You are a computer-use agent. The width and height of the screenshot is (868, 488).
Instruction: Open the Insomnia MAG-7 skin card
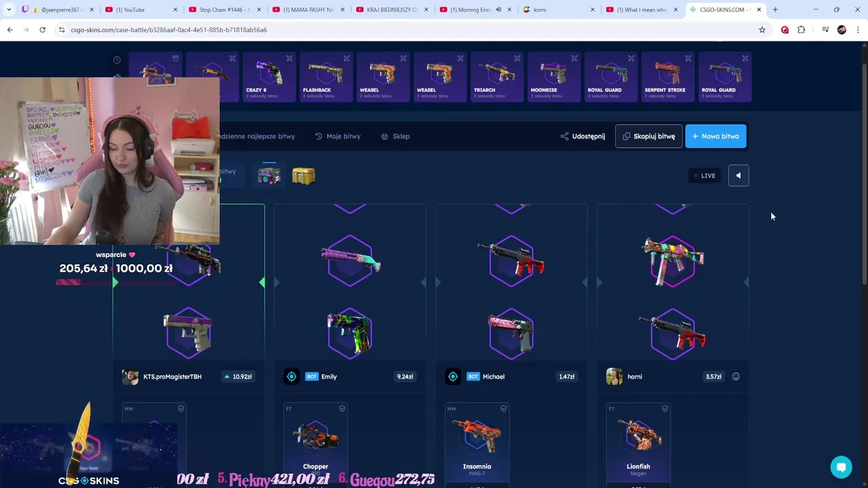[x=477, y=445]
